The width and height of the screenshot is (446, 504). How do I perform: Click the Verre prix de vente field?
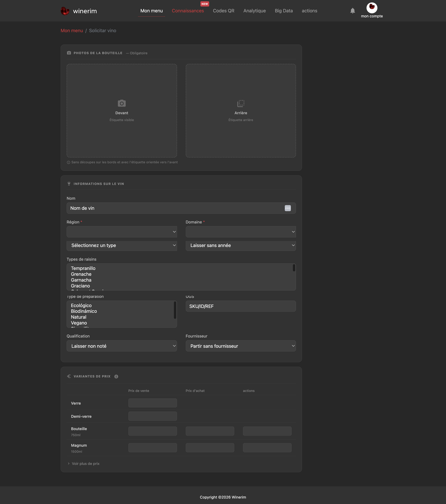tap(153, 403)
